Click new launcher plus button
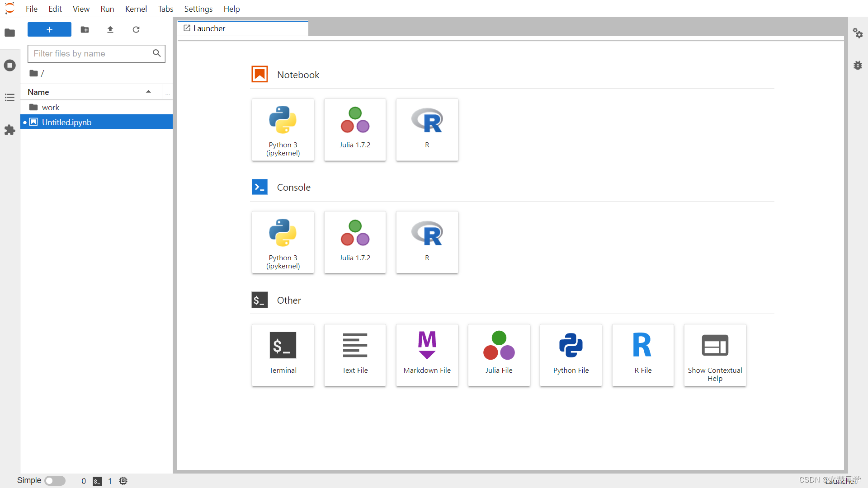Viewport: 868px width, 488px height. [x=49, y=29]
